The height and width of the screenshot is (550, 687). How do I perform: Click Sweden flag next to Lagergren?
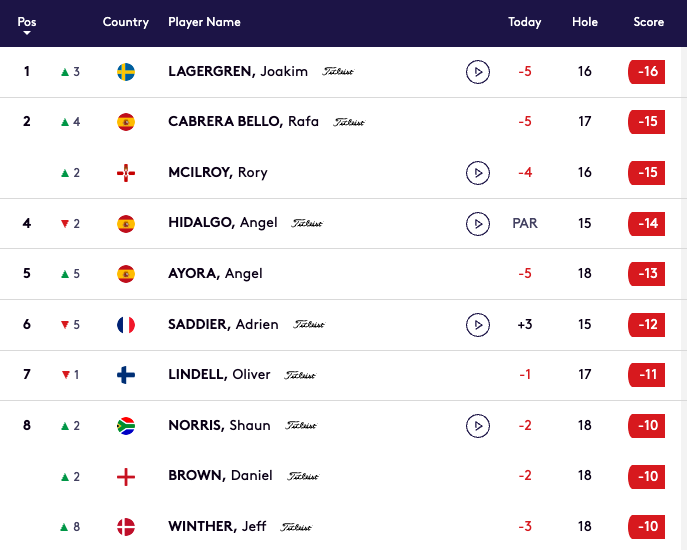point(126,72)
